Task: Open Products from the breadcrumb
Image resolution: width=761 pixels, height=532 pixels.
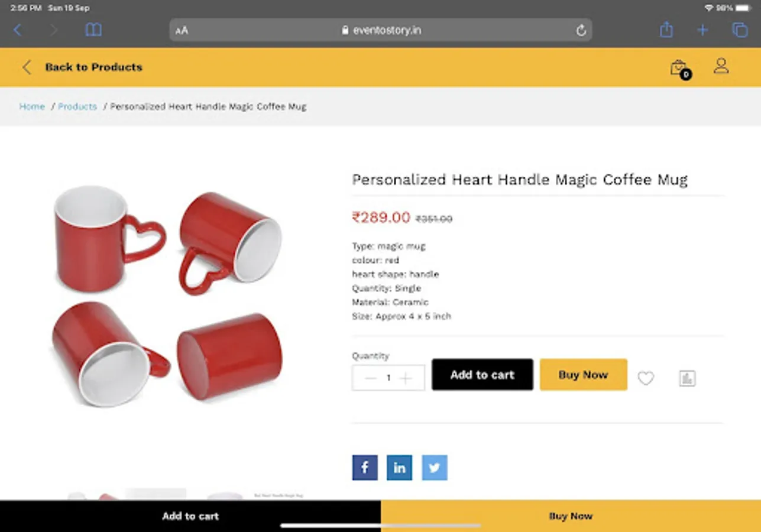Action: pyautogui.click(x=77, y=106)
